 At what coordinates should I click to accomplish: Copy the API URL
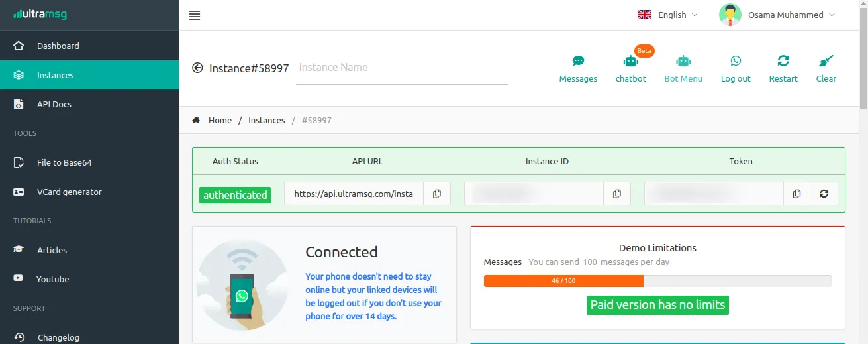[437, 194]
